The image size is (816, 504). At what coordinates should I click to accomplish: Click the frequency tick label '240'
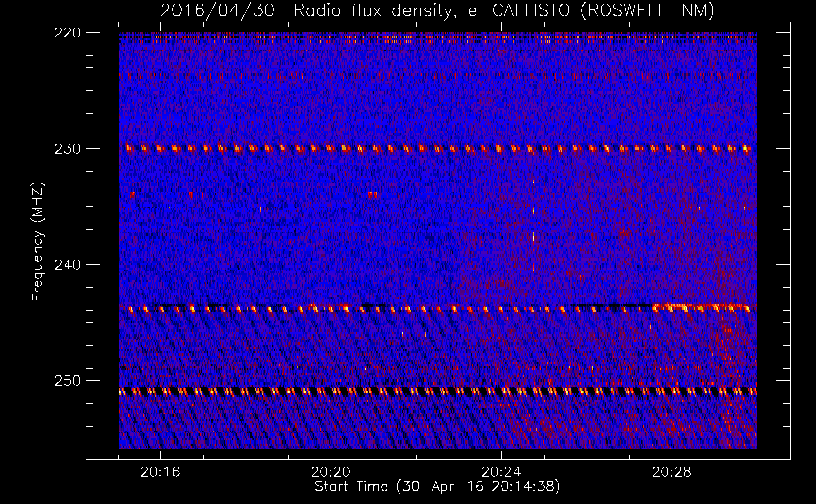coord(67,265)
